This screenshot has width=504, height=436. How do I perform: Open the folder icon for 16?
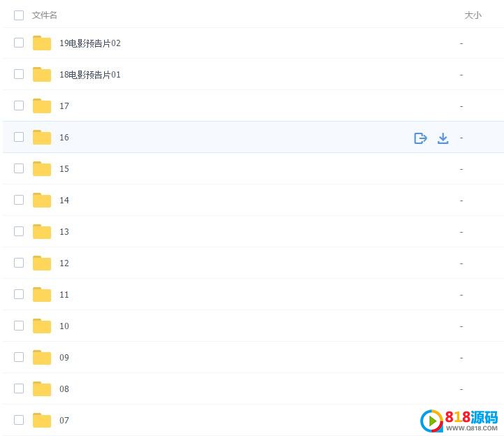coord(42,137)
